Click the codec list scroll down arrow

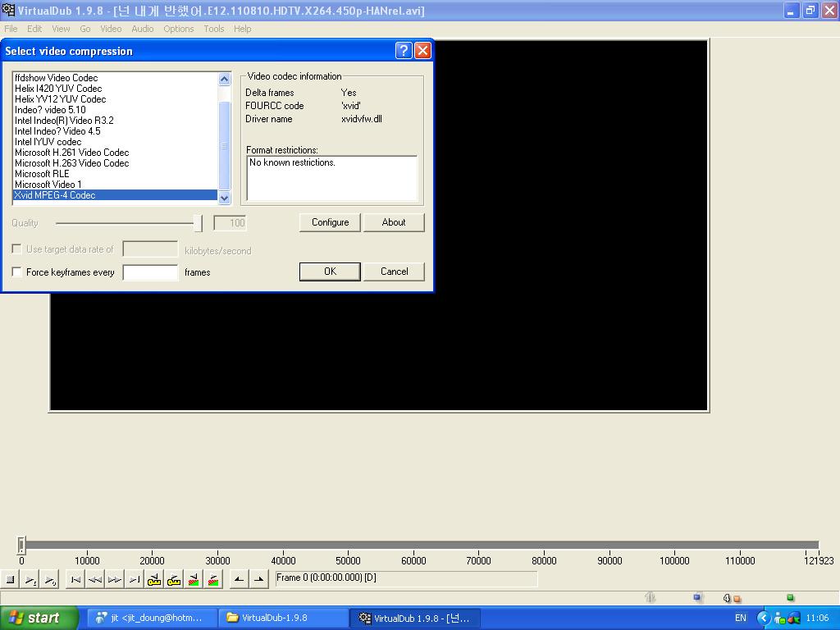click(x=225, y=198)
